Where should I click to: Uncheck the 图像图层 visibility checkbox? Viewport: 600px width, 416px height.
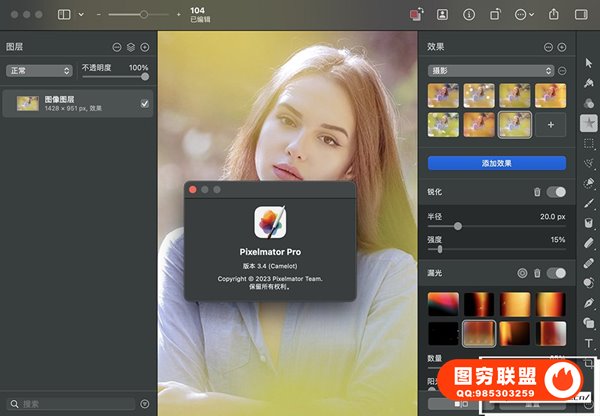(x=144, y=103)
